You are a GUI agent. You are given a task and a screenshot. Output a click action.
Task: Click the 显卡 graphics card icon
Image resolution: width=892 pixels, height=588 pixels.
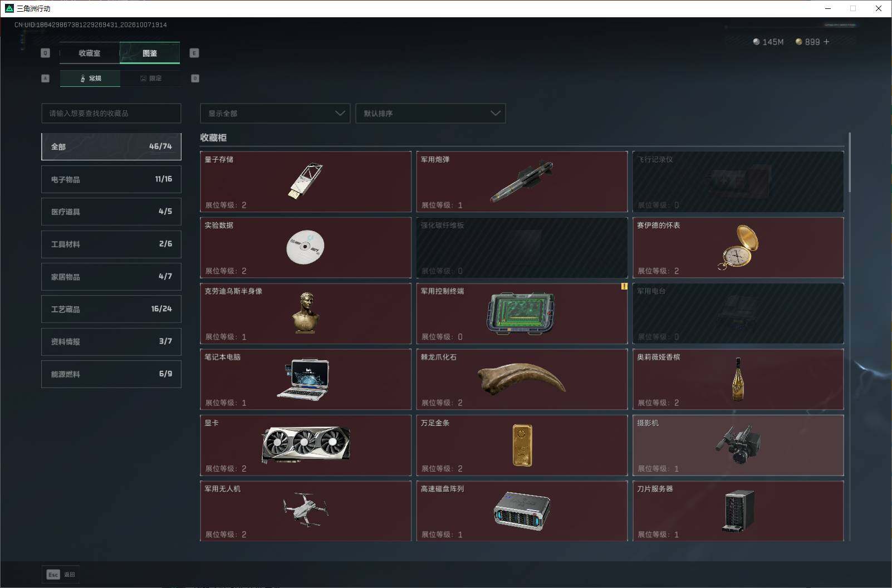(305, 445)
